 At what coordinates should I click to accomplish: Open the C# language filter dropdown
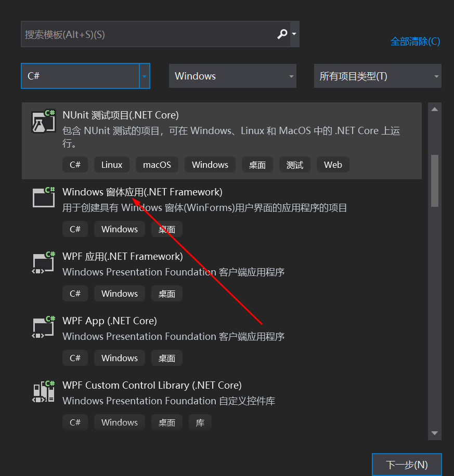coord(85,76)
